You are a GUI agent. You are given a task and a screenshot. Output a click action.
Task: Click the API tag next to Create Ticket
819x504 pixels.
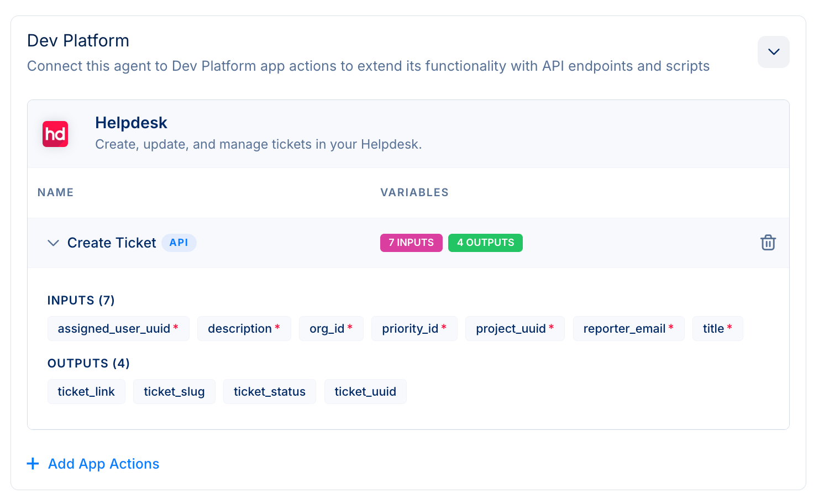pyautogui.click(x=179, y=243)
